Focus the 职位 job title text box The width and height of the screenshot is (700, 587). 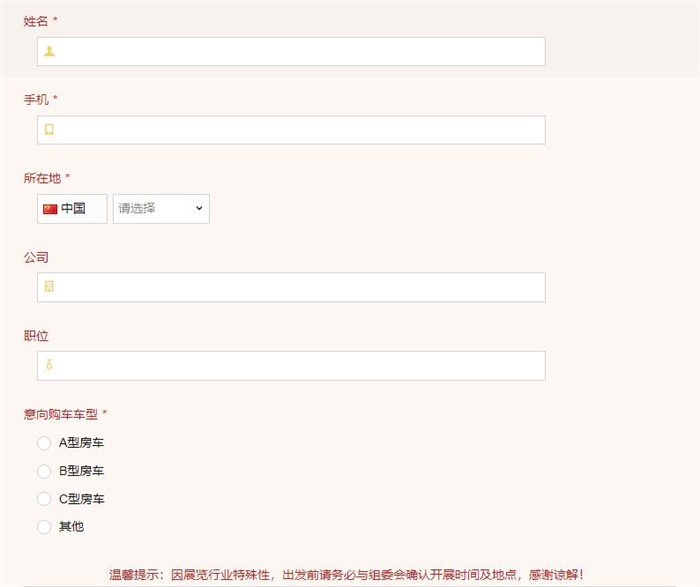[x=300, y=365]
